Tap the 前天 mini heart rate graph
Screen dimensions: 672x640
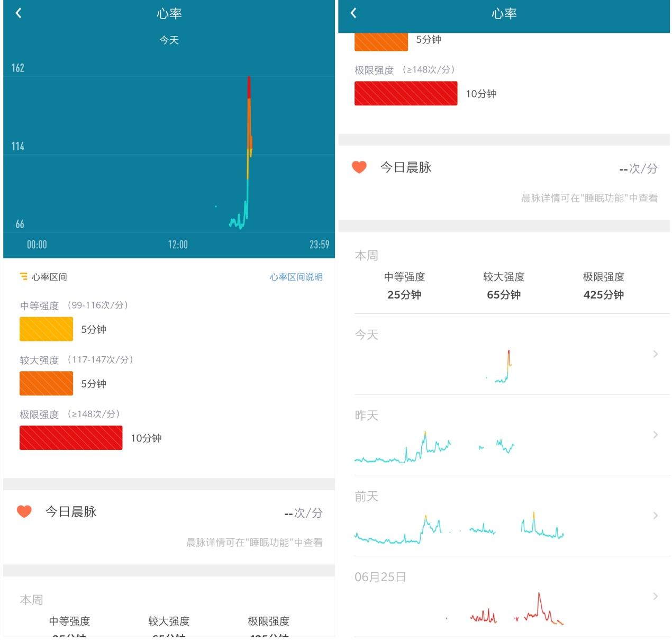click(459, 528)
